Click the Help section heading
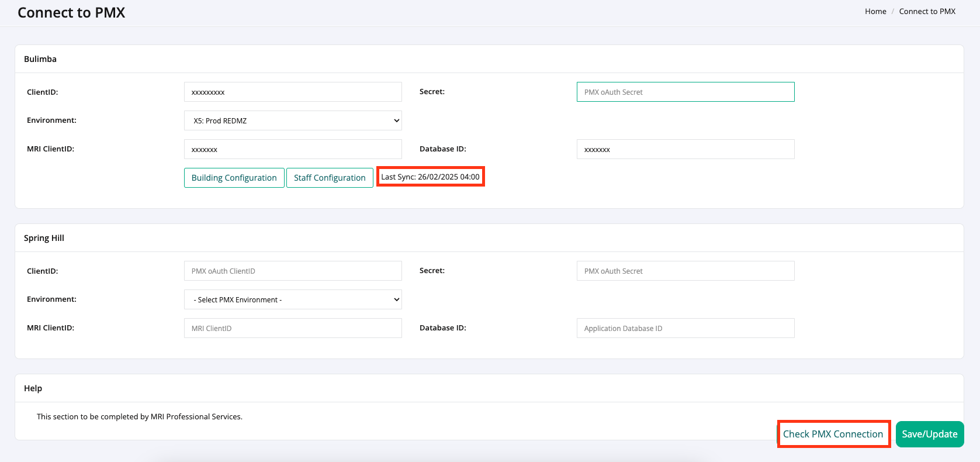The image size is (980, 462). click(33, 388)
